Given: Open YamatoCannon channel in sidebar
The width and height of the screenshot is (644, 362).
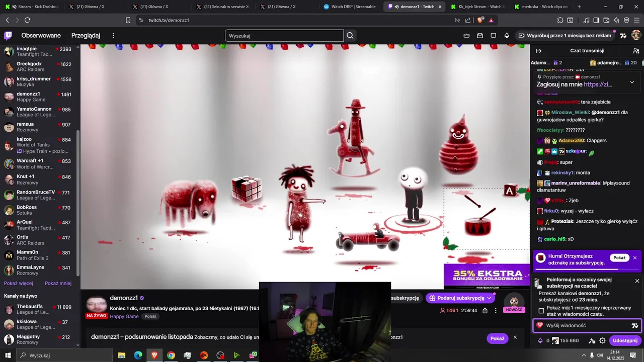Looking at the screenshot, I should tap(40, 112).
